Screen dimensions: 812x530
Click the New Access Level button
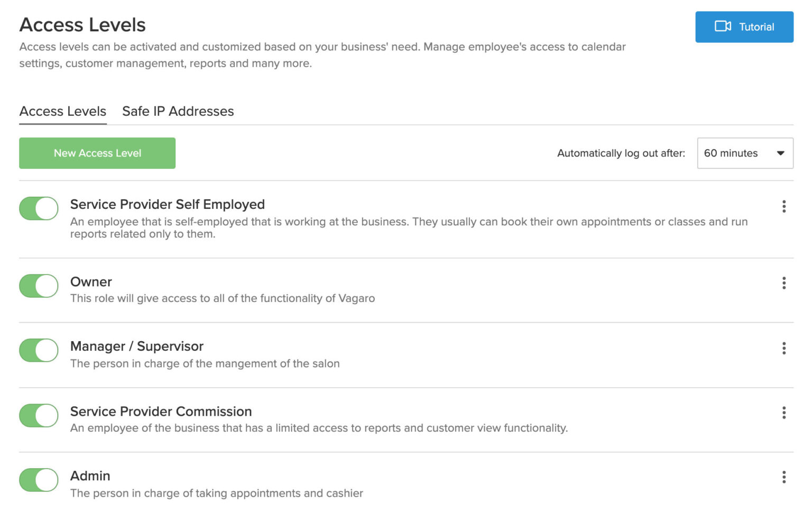(x=97, y=153)
